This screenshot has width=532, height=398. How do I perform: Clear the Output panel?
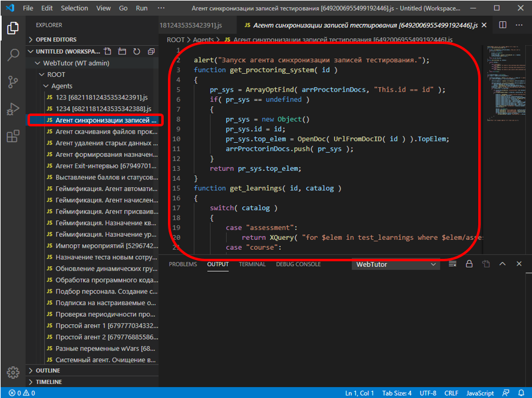(x=452, y=264)
